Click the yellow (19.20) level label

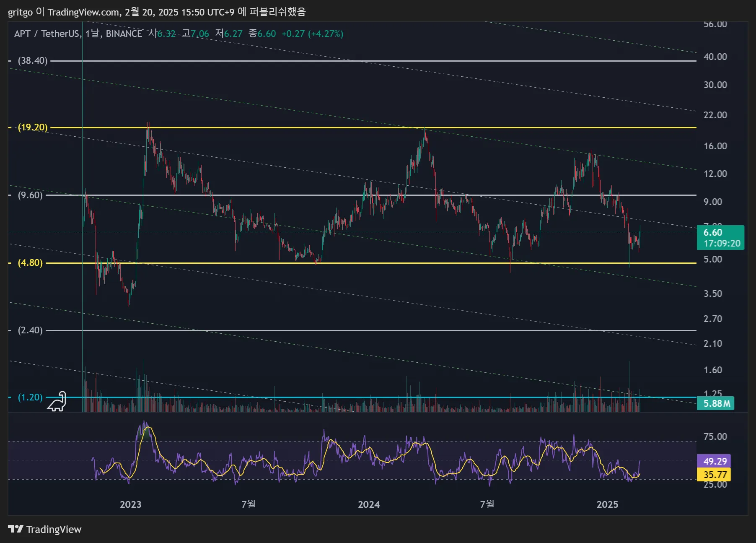pos(32,127)
